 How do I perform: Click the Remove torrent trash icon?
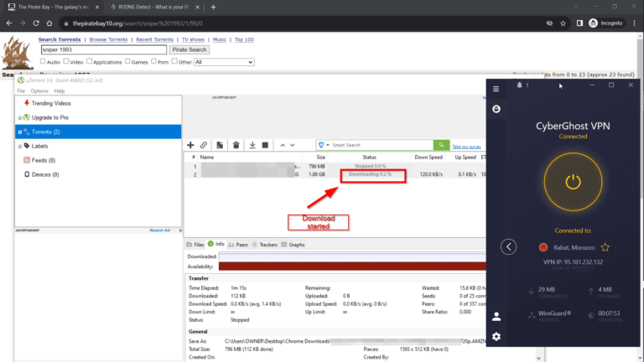pyautogui.click(x=237, y=145)
